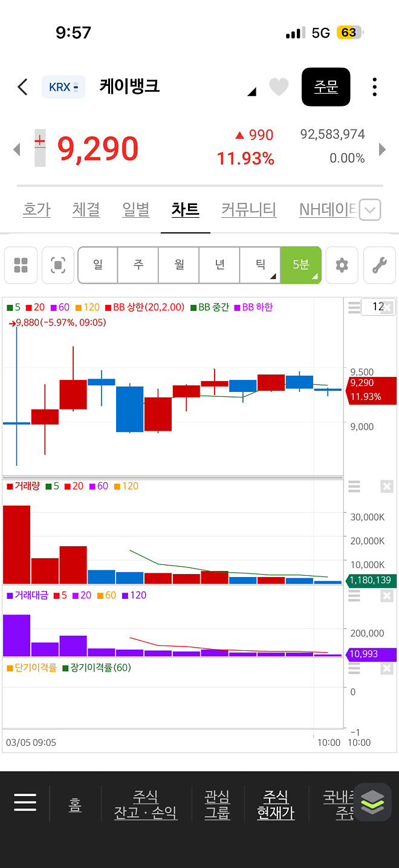Open the three-dot more options menu
The width and height of the screenshot is (399, 868).
click(x=375, y=87)
